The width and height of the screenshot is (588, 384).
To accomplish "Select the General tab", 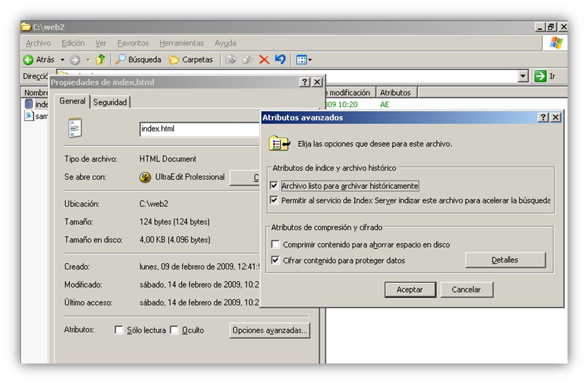I will pyautogui.click(x=72, y=101).
